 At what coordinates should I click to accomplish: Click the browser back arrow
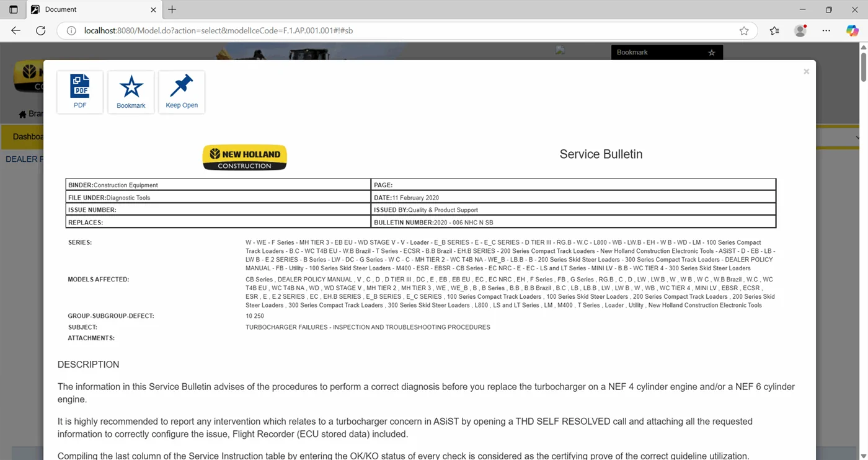click(x=16, y=30)
